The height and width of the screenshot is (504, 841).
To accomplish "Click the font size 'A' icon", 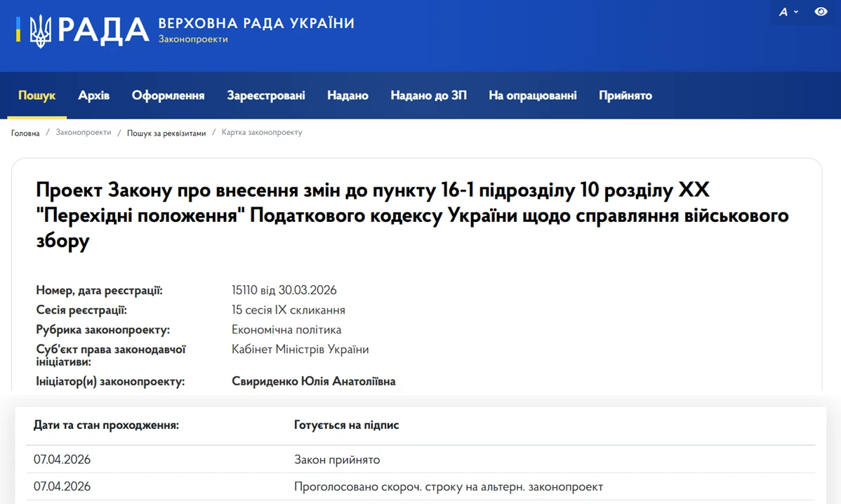I will (x=783, y=12).
